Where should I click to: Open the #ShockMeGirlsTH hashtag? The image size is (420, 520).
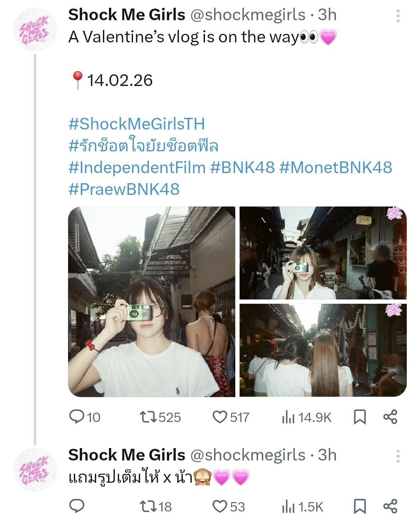(136, 124)
